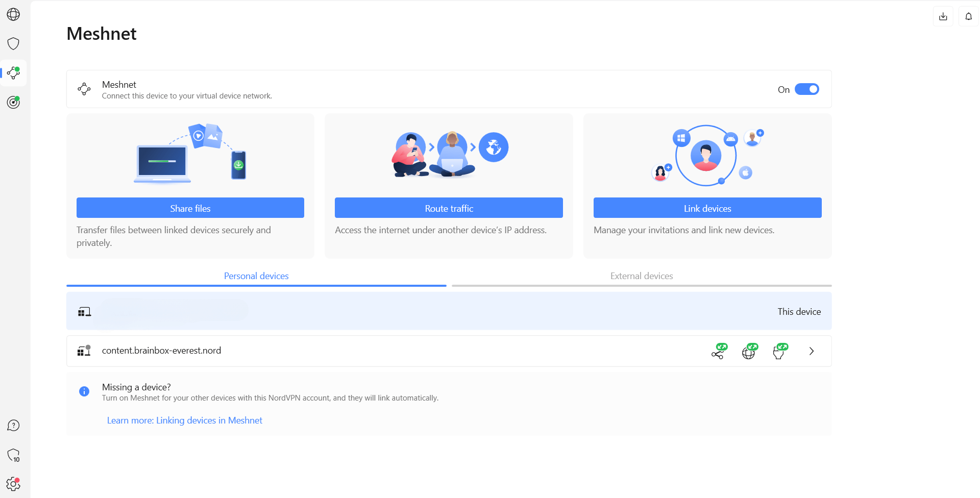This screenshot has width=980, height=498.
Task: Click the Link devices button
Action: pos(707,208)
